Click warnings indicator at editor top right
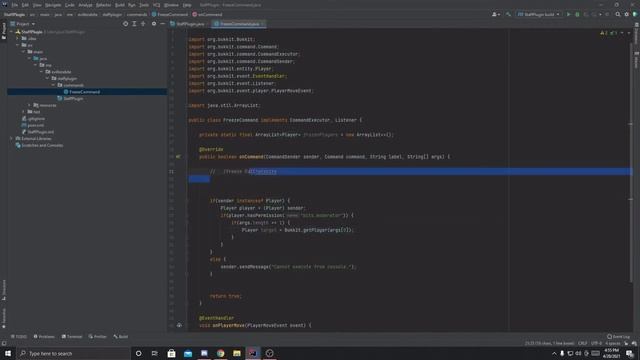This screenshot has width=640, height=360. pos(604,33)
